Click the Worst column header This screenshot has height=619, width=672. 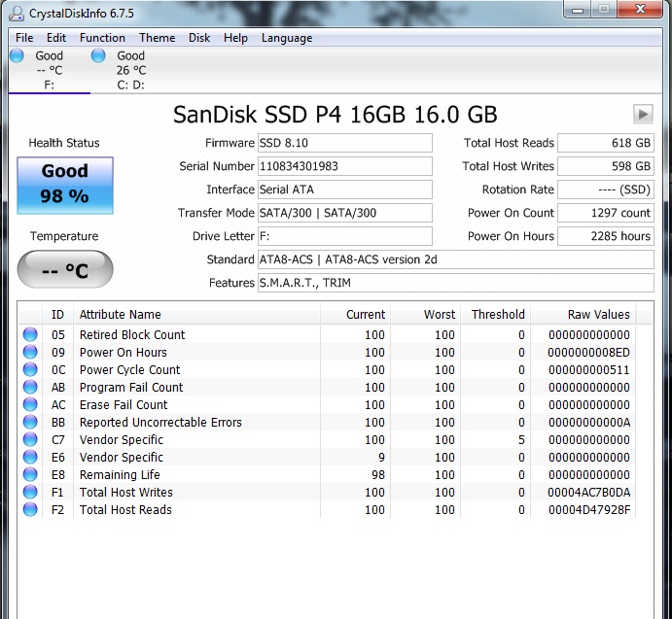pyautogui.click(x=425, y=315)
